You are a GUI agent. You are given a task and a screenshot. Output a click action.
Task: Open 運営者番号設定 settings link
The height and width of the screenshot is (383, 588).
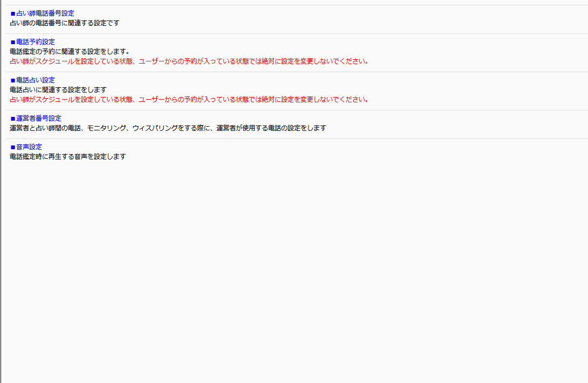(39, 118)
